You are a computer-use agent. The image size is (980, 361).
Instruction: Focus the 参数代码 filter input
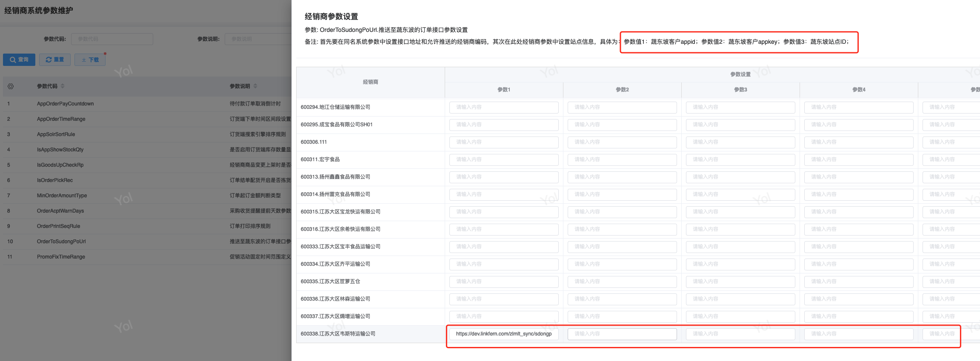(112, 39)
